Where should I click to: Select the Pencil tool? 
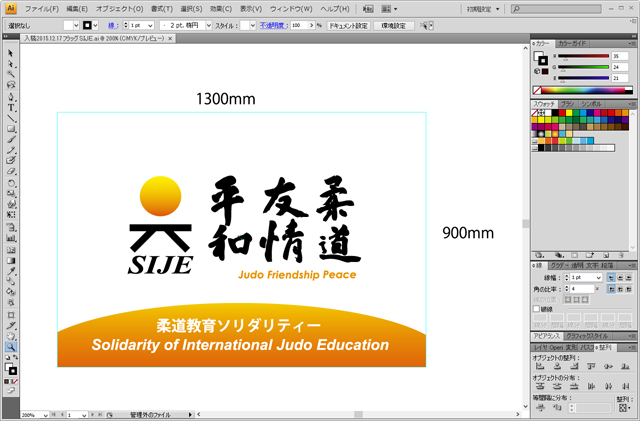point(11,150)
